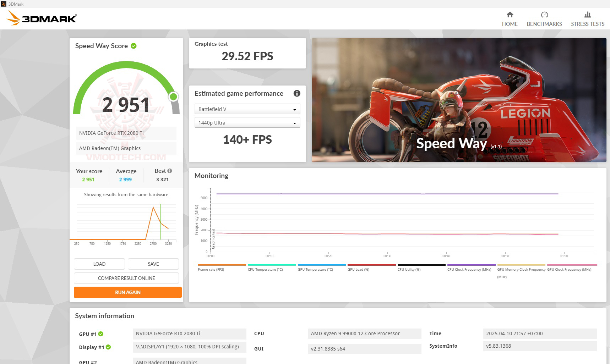Expand the 1440p Ultra resolution selector
Screen dimensions: 610x364
247,122
